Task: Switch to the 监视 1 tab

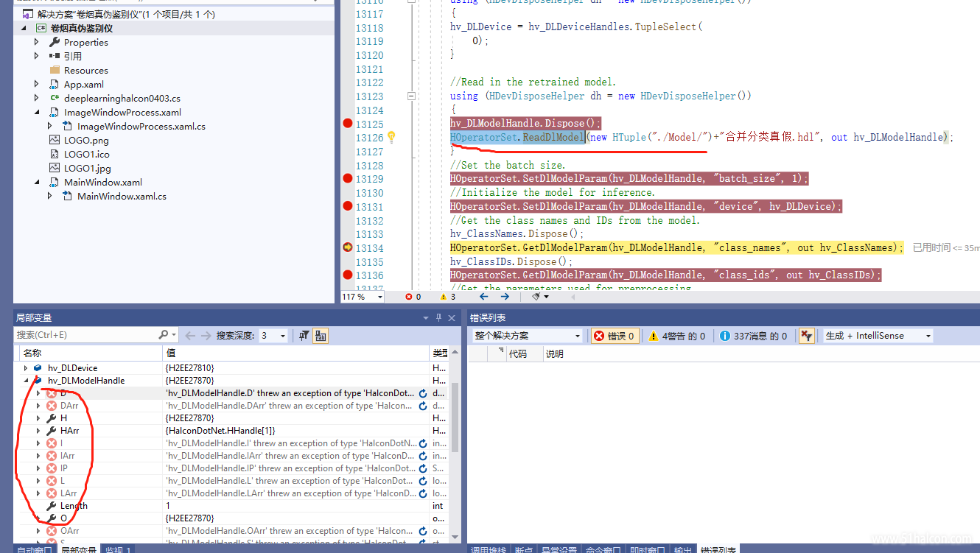Action: tap(117, 549)
